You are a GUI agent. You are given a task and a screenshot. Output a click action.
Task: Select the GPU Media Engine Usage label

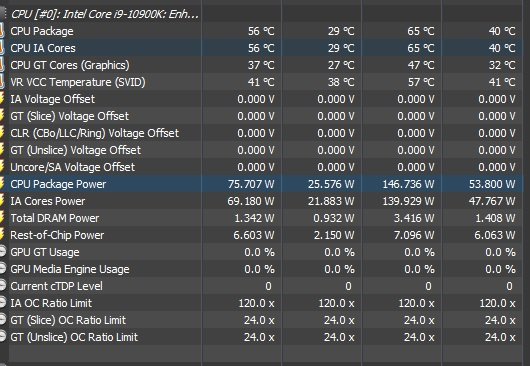[x=70, y=269]
